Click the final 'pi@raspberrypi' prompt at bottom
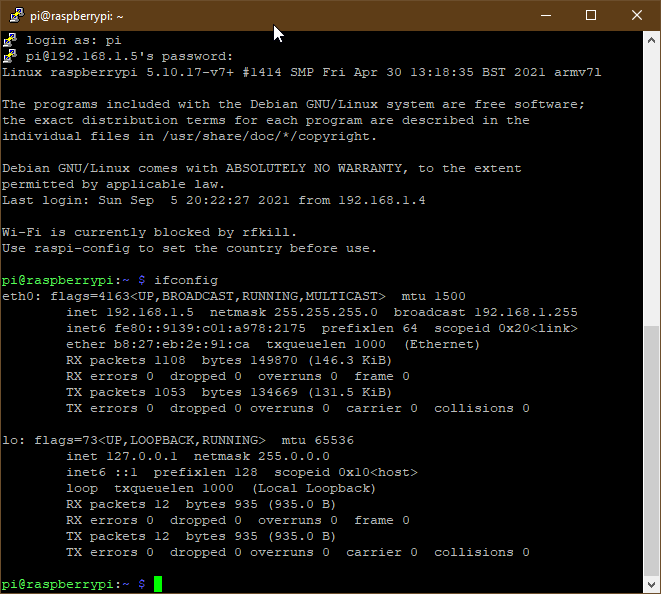This screenshot has height=594, width=661. pos(58,585)
